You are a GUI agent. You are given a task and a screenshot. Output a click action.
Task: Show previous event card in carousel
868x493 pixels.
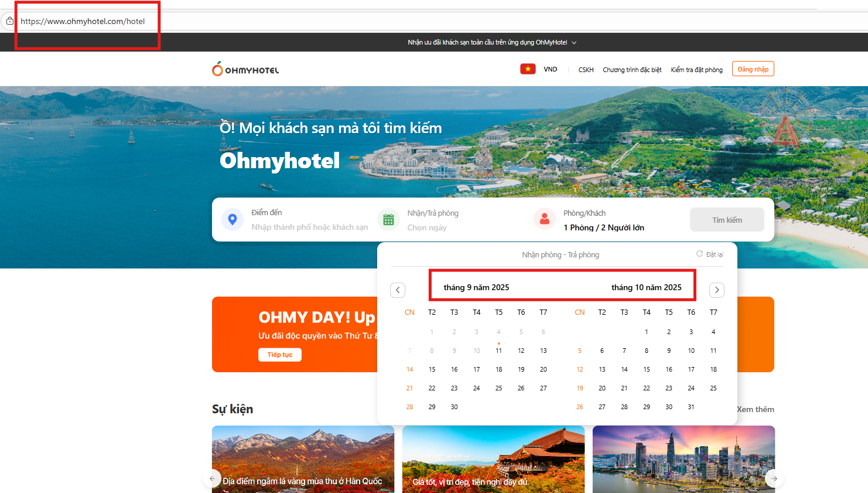(212, 478)
